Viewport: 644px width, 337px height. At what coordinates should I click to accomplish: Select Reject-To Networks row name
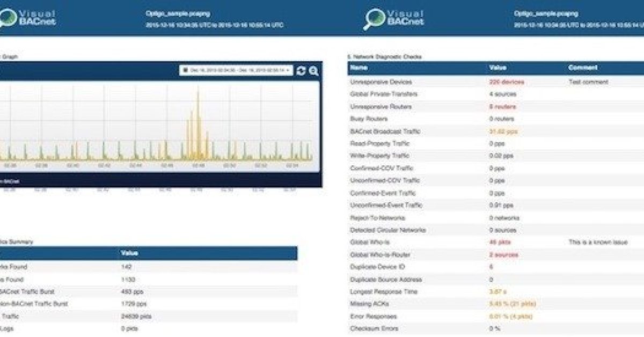point(377,218)
